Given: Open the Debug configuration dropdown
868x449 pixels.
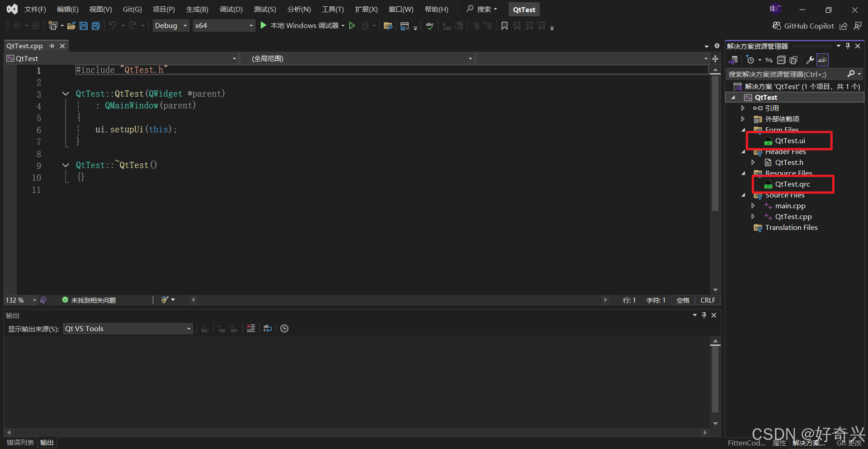Looking at the screenshot, I should pyautogui.click(x=170, y=25).
